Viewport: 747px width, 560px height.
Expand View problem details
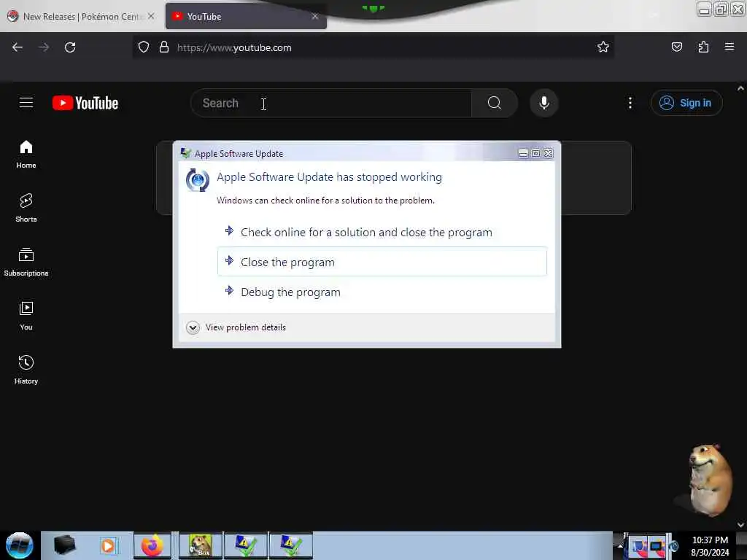point(236,327)
